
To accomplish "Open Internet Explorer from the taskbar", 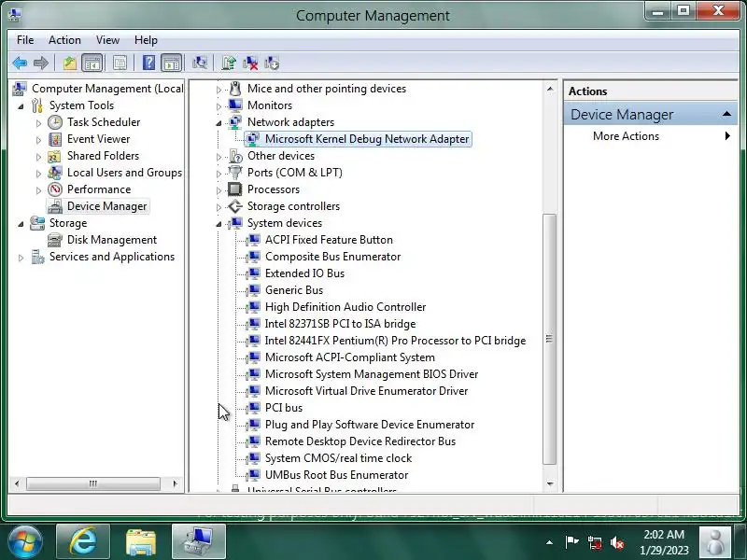I will pyautogui.click(x=83, y=541).
